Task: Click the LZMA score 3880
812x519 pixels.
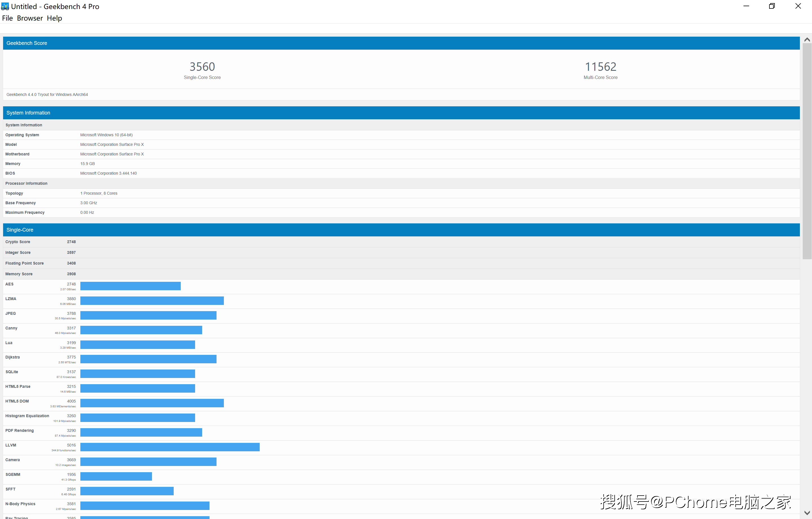Action: [72, 299]
